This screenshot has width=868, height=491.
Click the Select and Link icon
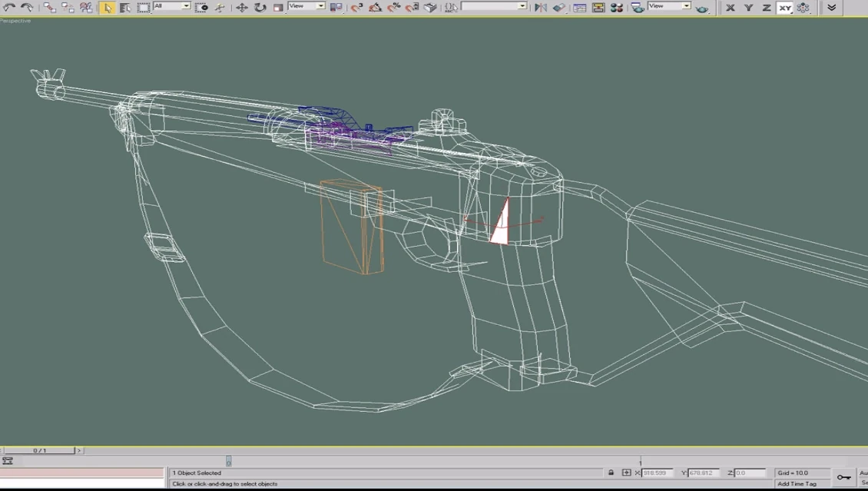(x=49, y=7)
